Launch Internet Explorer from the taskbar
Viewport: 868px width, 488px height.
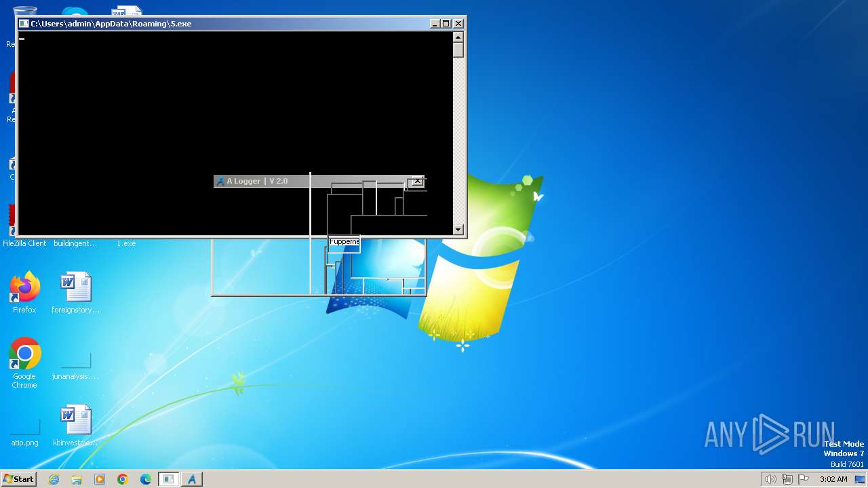(x=54, y=479)
